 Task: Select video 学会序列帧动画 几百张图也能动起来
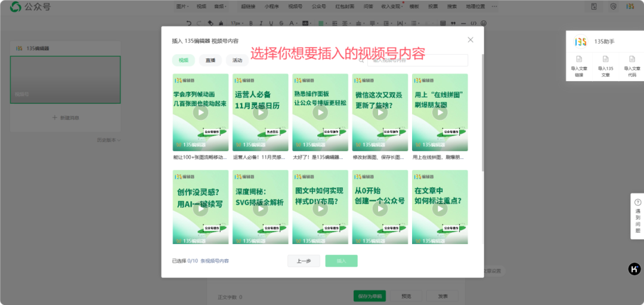click(200, 112)
